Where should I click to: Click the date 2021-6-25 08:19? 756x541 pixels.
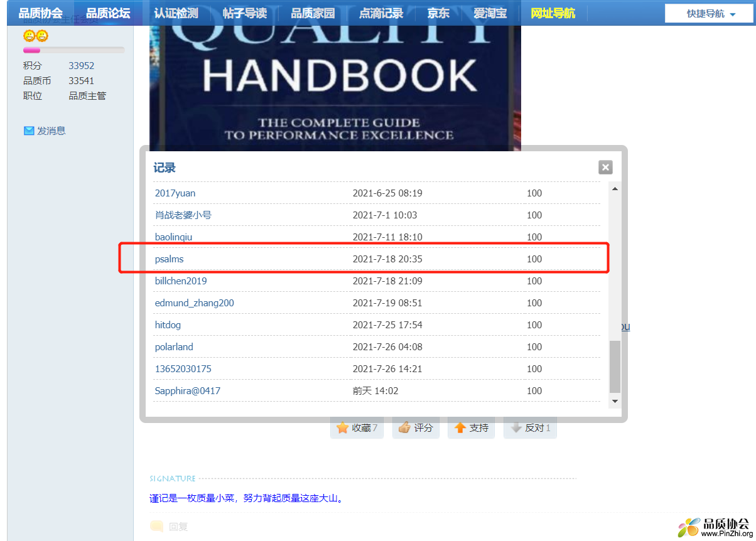[x=387, y=193]
